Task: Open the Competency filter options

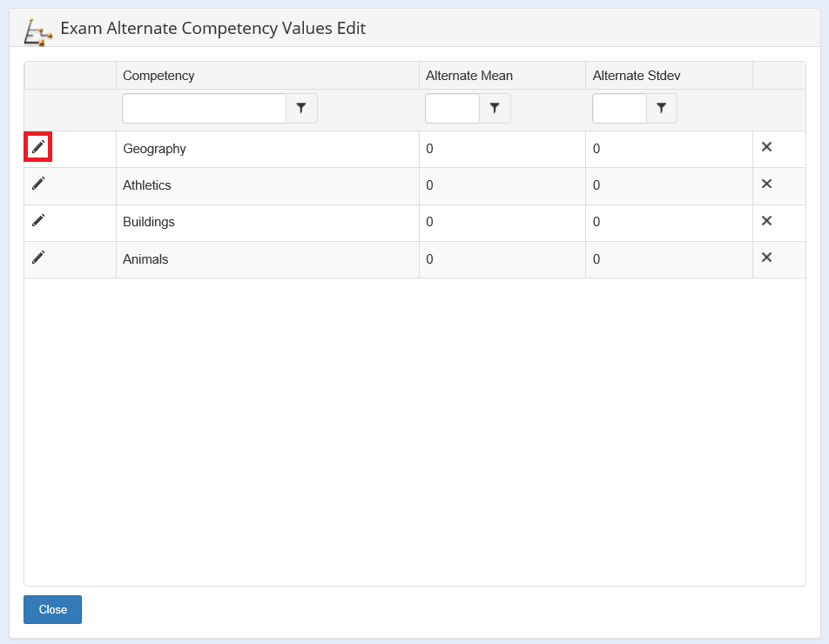Action: point(301,109)
